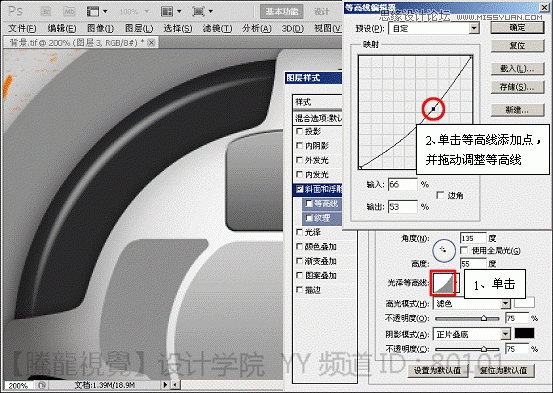This screenshot has width=553, height=393.
Task: Enable the 等高线 contour sub-option checkbox
Action: click(309, 203)
